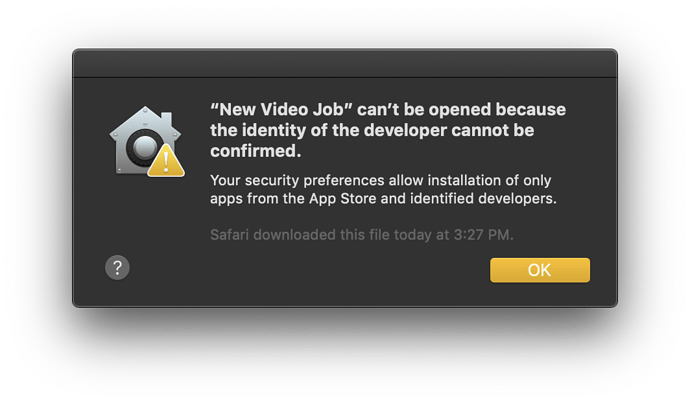Screen dimensions: 690x403
Task: Click the Gatekeeper house security icon
Action: (x=147, y=141)
